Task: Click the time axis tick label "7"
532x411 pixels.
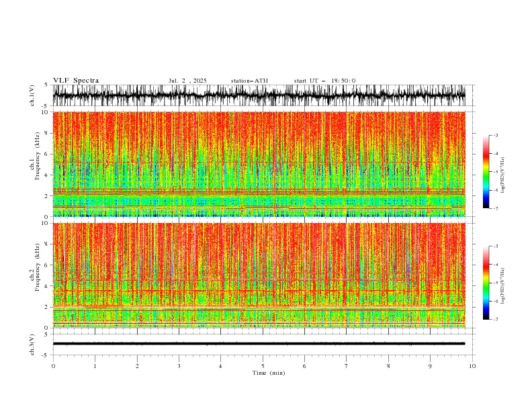Action: click(347, 366)
